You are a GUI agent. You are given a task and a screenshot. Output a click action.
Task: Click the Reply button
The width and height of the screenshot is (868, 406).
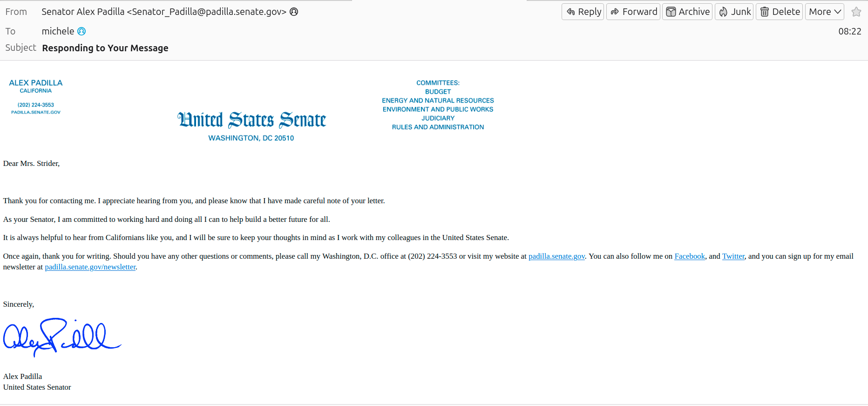583,12
